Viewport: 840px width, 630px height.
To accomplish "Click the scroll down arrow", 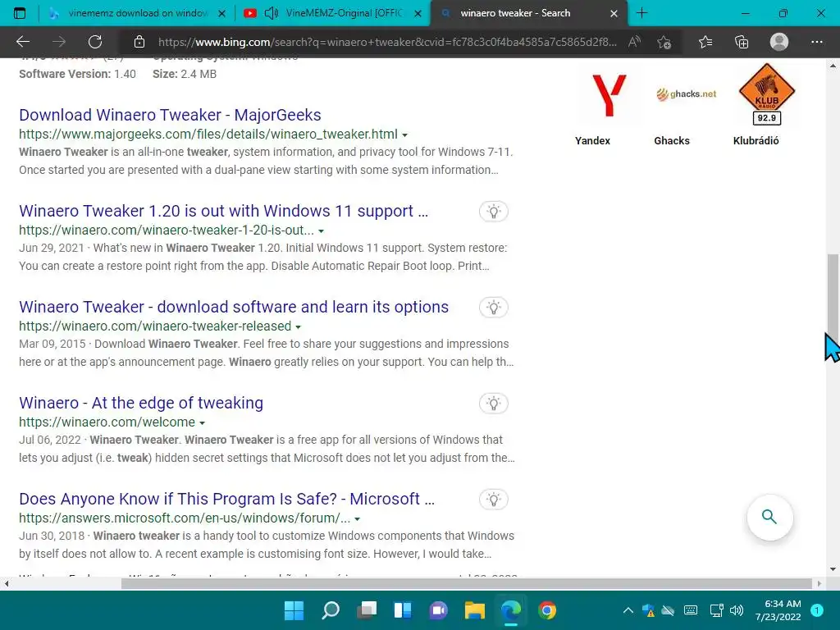I will tap(833, 569).
